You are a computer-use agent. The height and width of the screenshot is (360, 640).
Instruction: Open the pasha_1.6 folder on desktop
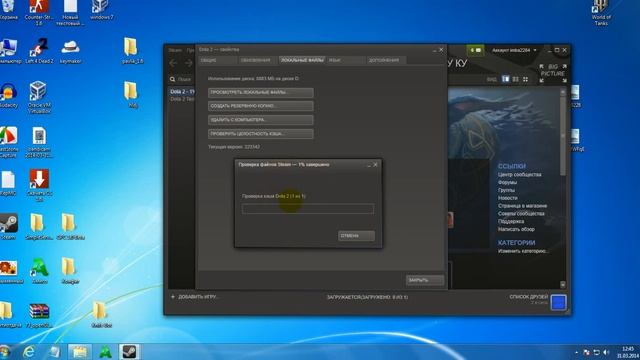pos(131,51)
